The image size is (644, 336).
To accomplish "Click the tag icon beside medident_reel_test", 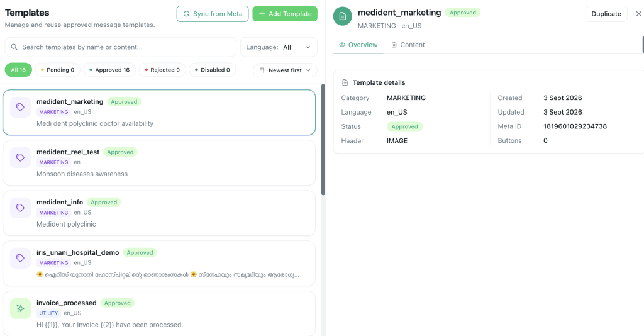I will click(x=20, y=157).
